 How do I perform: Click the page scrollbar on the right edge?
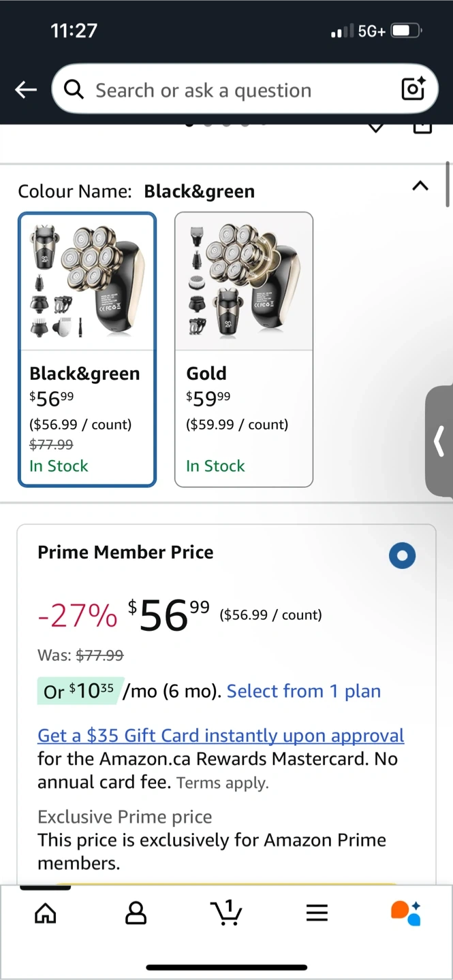click(x=448, y=184)
